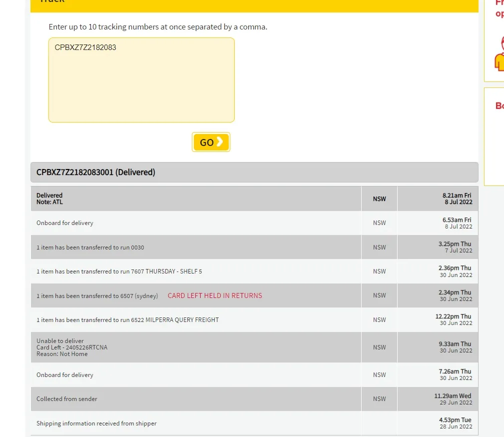Select transferred to run 6522 MILPERRA QUERY FREIGHT
The image size is (504, 437).
pos(127,320)
